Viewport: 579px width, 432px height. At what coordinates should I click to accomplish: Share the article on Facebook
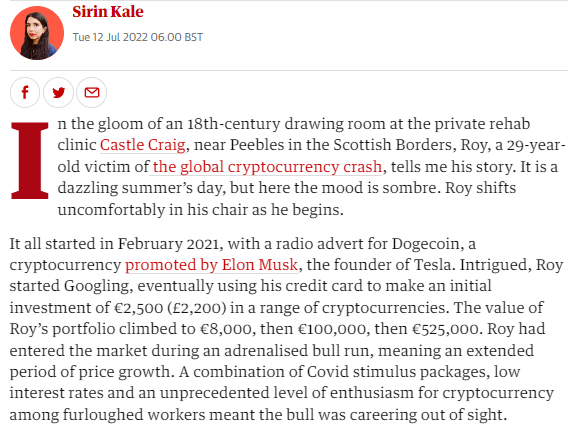[25, 92]
